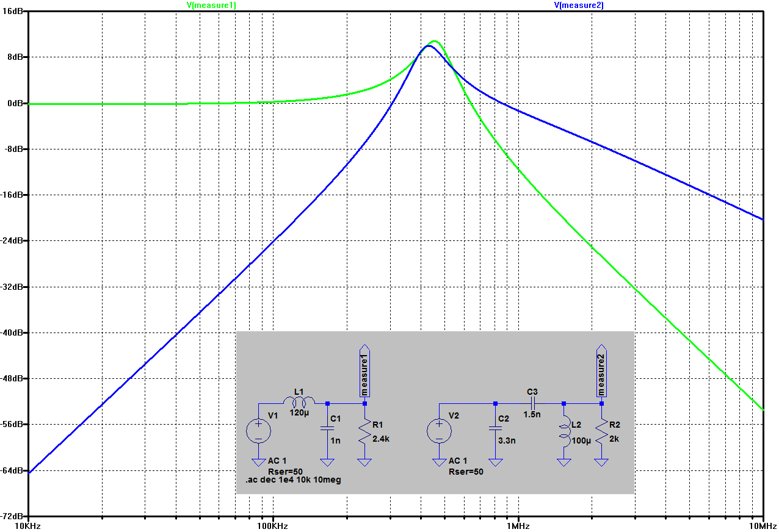Click the L1 reference designator text
The image size is (779, 532).
click(x=299, y=391)
